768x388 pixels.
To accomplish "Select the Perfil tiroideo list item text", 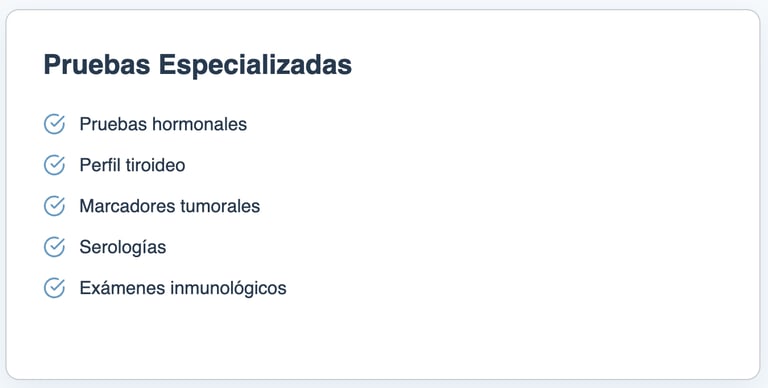I will coord(132,165).
